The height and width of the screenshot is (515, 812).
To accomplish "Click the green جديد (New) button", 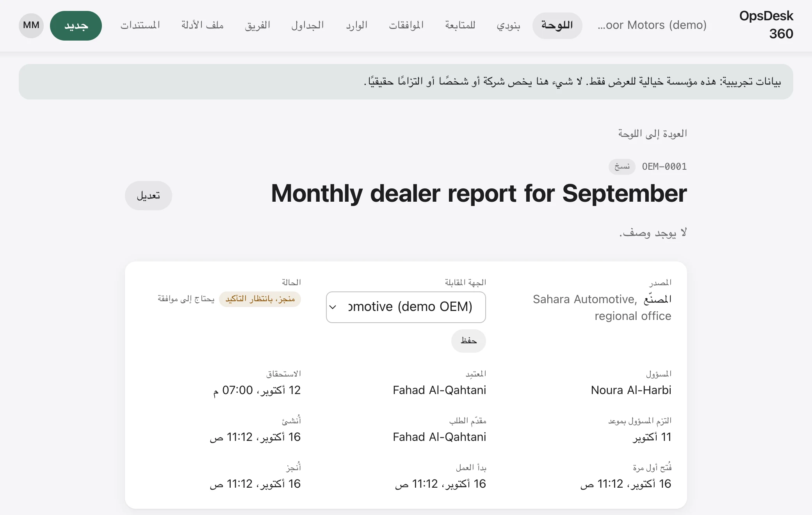I will point(76,25).
